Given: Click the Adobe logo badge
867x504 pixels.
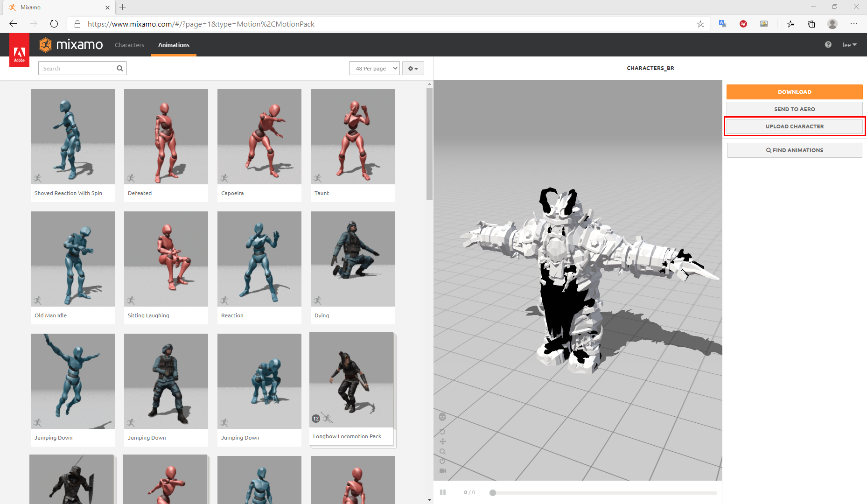Looking at the screenshot, I should click(19, 50).
